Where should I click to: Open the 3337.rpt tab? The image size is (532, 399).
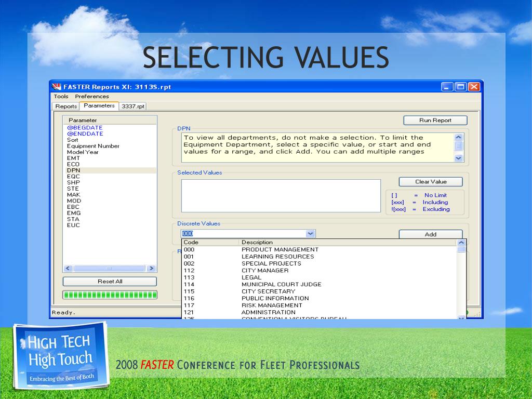133,106
